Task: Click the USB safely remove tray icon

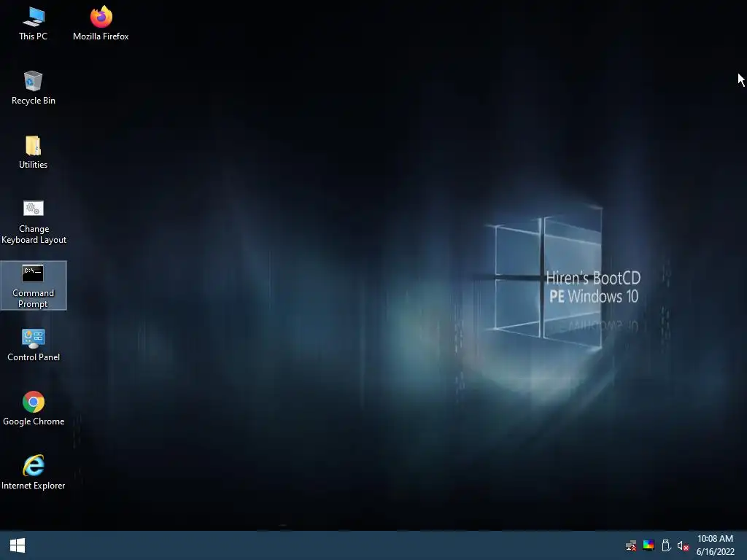Action: pyautogui.click(x=666, y=545)
